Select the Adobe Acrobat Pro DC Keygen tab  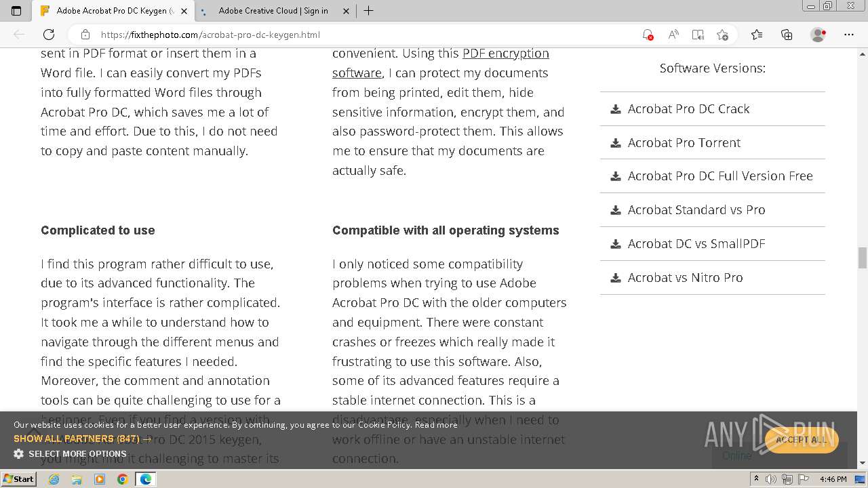pos(113,11)
